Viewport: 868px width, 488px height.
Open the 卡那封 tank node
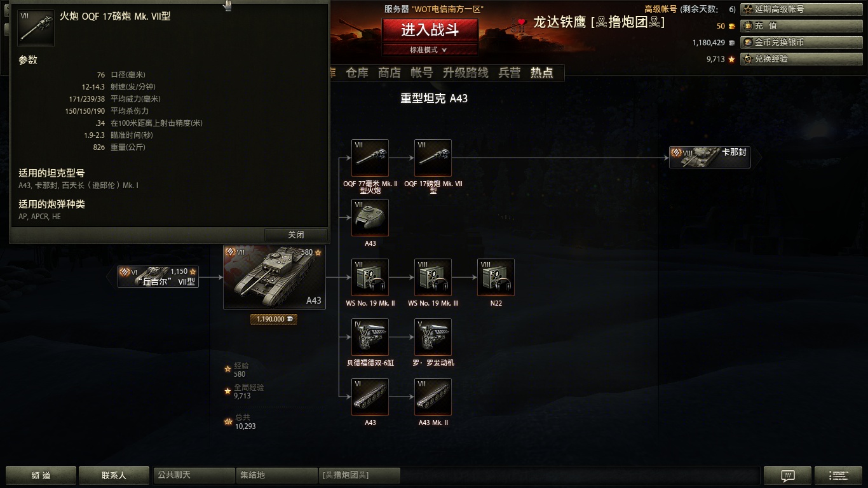click(710, 157)
